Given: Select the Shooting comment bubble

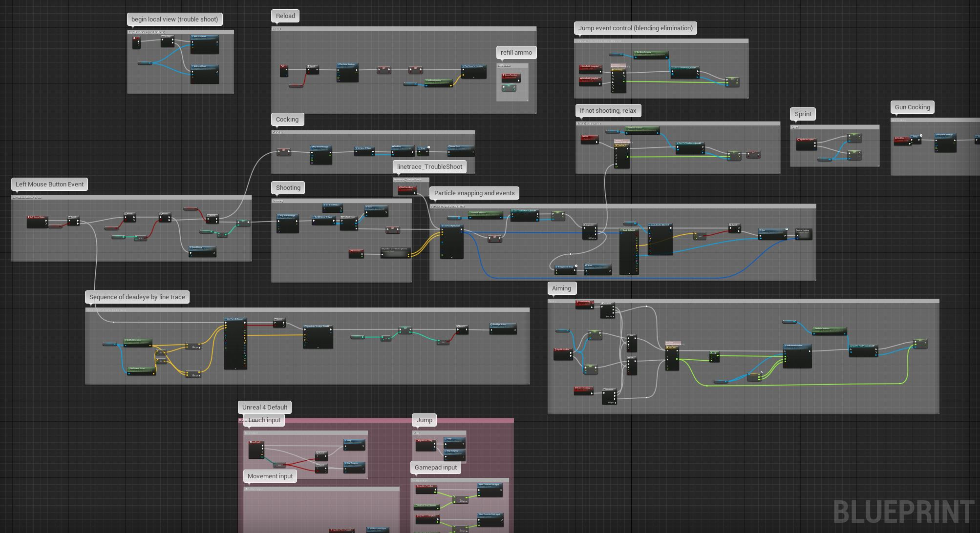Looking at the screenshot, I should 288,187.
